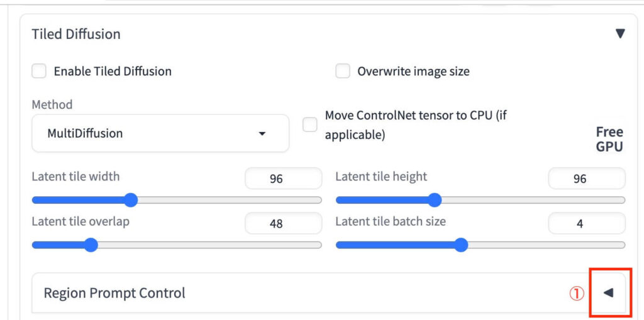Click the Enable Tiled Diffusion label text
This screenshot has height=320, width=644.
click(x=113, y=71)
